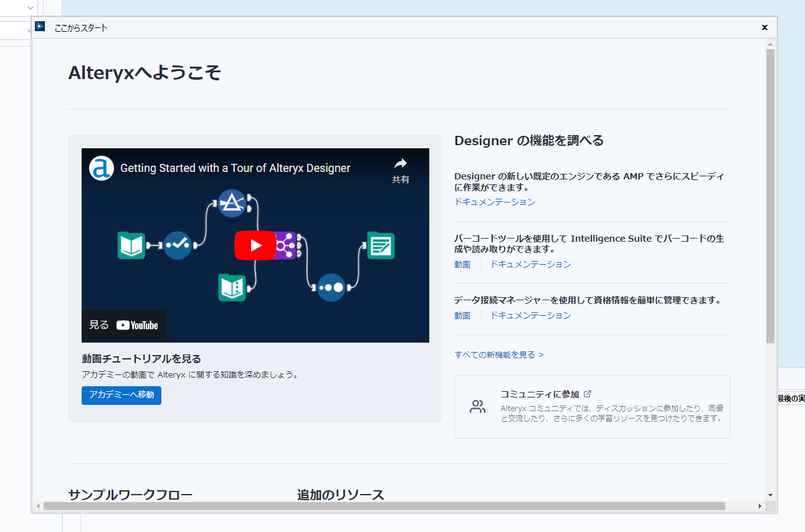Viewport: 805px width, 532px height.
Task: Click the 見る YouTube badge on the video
Action: [x=123, y=326]
